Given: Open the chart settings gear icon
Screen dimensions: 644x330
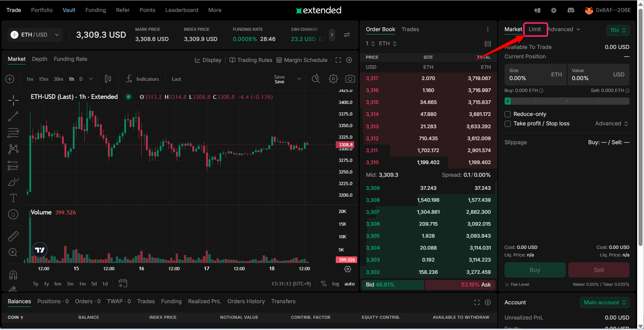Looking at the screenshot, I should (333, 79).
